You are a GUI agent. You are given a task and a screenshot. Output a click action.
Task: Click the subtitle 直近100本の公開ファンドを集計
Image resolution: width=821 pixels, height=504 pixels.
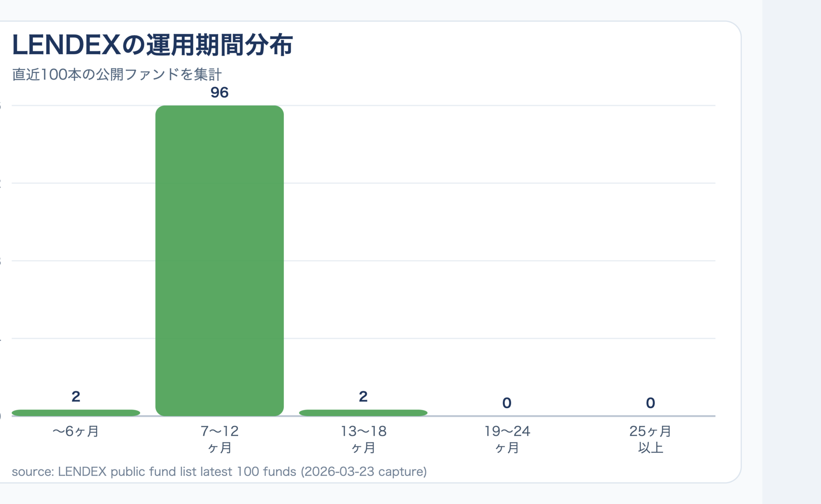click(117, 74)
